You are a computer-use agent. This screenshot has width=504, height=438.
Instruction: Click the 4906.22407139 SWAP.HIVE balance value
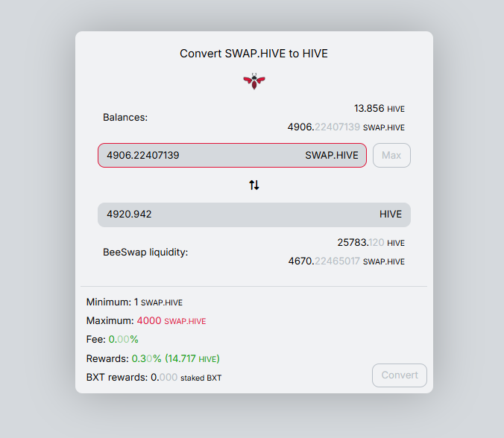point(346,127)
